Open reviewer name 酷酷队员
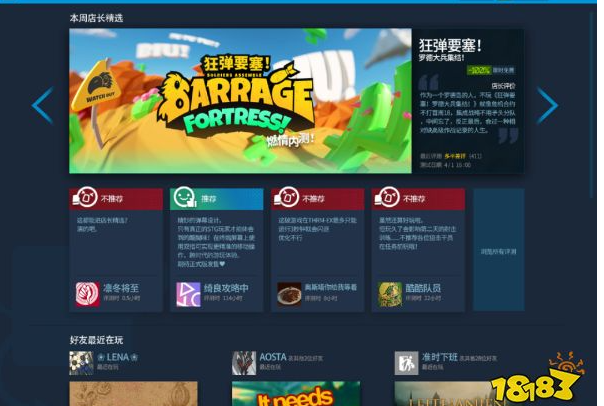The width and height of the screenshot is (604, 406). pos(423,288)
